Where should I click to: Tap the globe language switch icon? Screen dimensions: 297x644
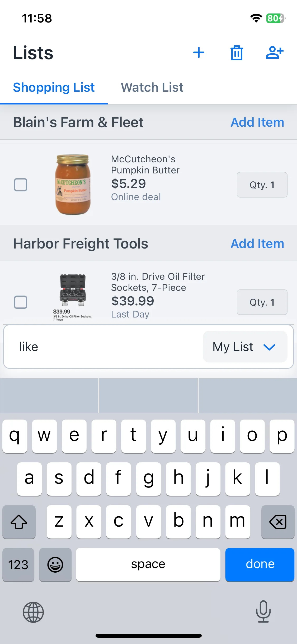point(33,612)
